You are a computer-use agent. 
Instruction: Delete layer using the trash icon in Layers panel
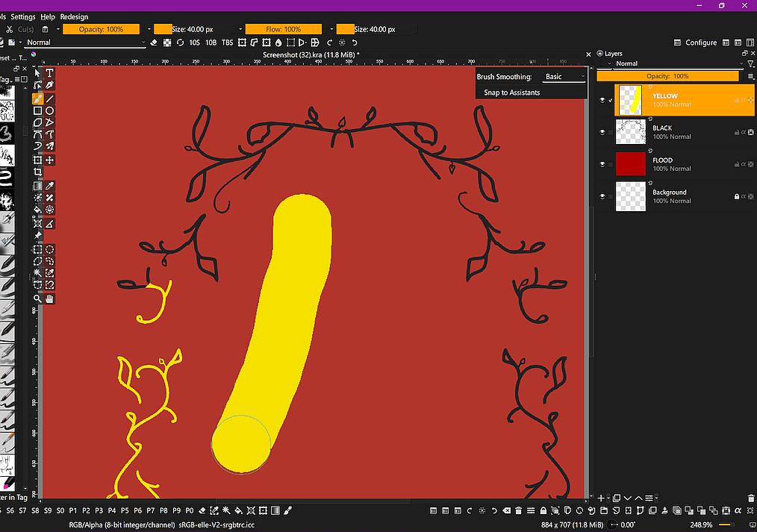click(749, 498)
